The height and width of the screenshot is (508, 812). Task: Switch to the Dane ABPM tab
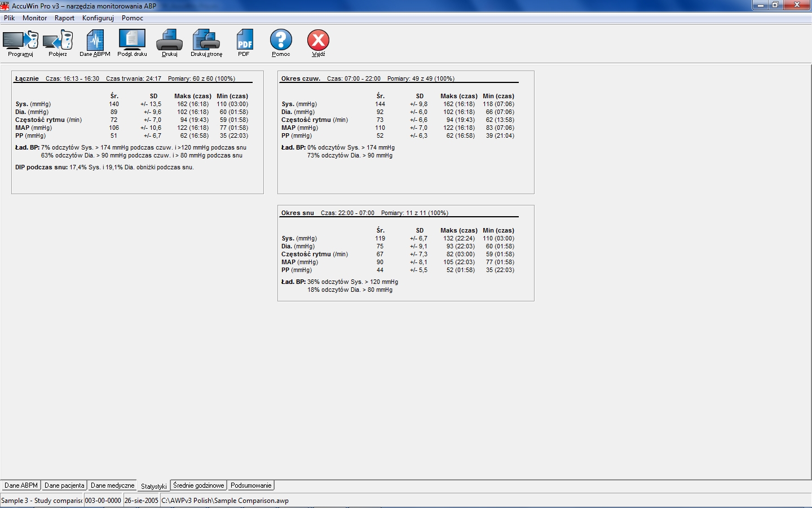[20, 485]
